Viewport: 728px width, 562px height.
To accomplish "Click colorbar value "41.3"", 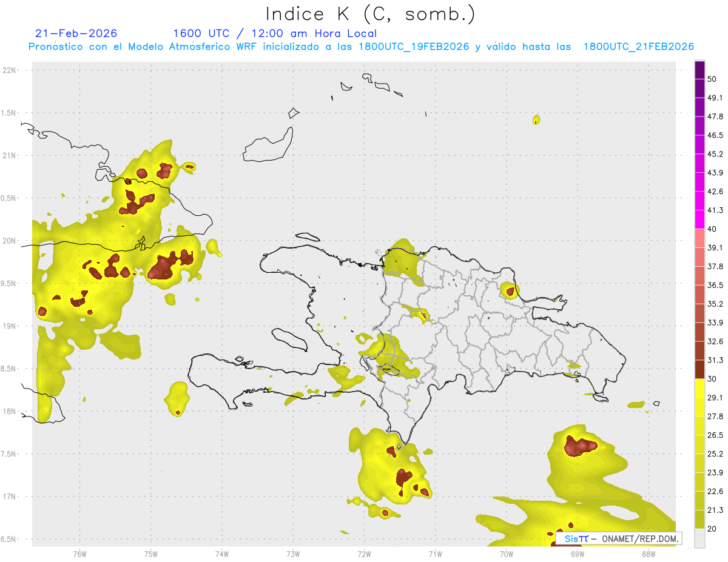I will (x=715, y=210).
